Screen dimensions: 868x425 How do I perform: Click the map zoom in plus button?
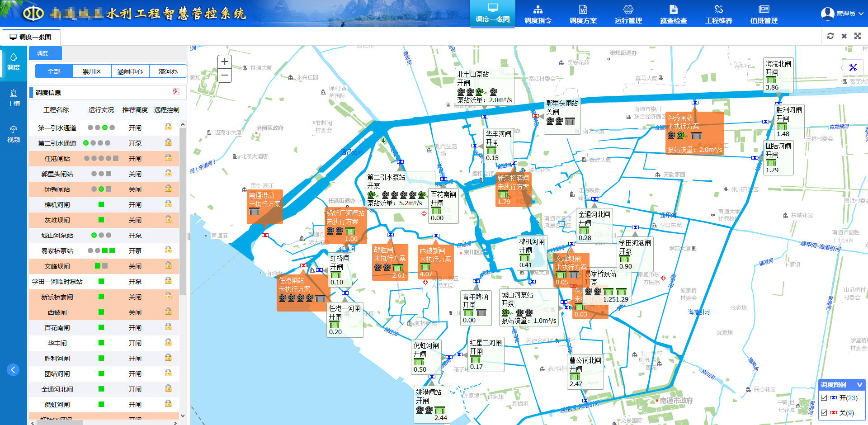(x=225, y=61)
